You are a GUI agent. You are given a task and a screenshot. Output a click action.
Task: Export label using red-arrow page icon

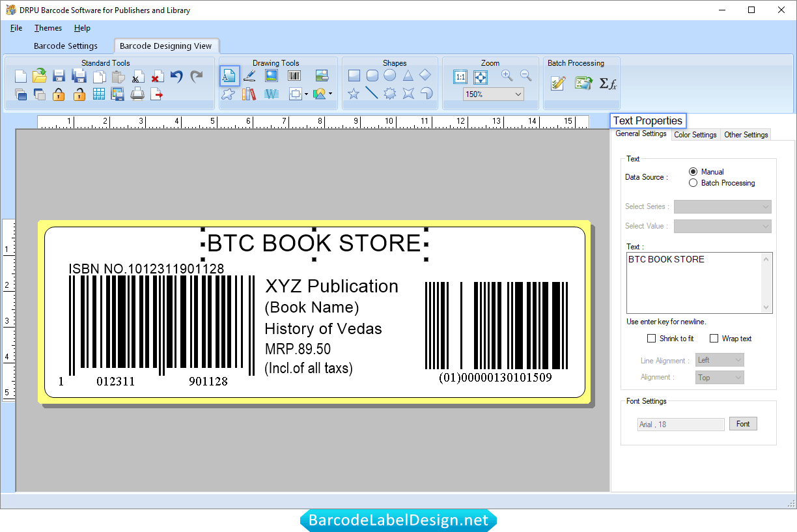click(x=157, y=94)
